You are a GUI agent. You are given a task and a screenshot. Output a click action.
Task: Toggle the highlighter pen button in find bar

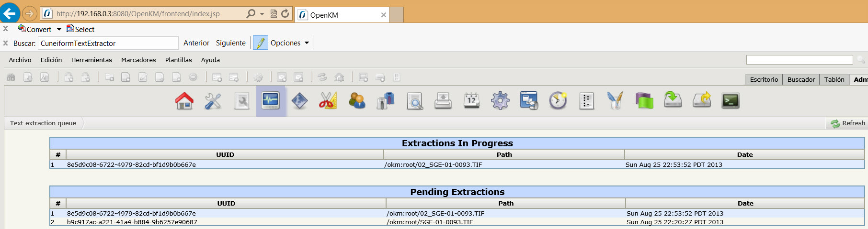pos(260,43)
